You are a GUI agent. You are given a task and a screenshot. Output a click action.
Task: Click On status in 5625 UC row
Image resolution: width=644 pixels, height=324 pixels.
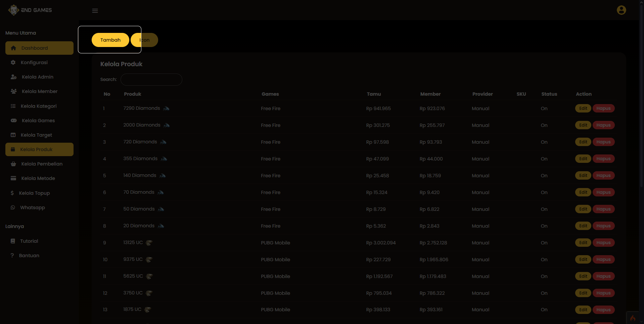click(x=544, y=276)
